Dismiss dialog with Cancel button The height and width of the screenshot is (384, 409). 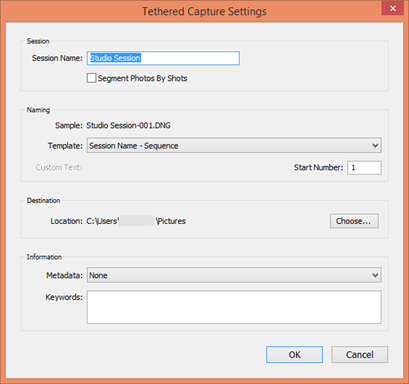click(359, 354)
